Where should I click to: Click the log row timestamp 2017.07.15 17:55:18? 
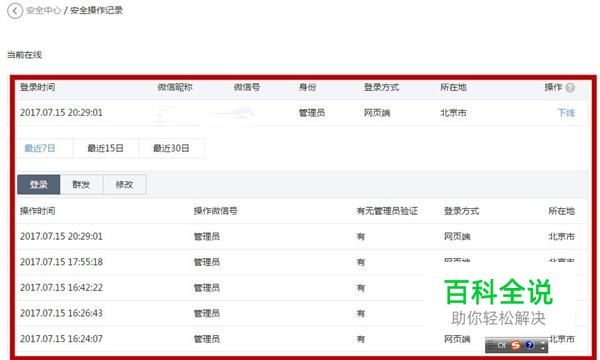(61, 262)
